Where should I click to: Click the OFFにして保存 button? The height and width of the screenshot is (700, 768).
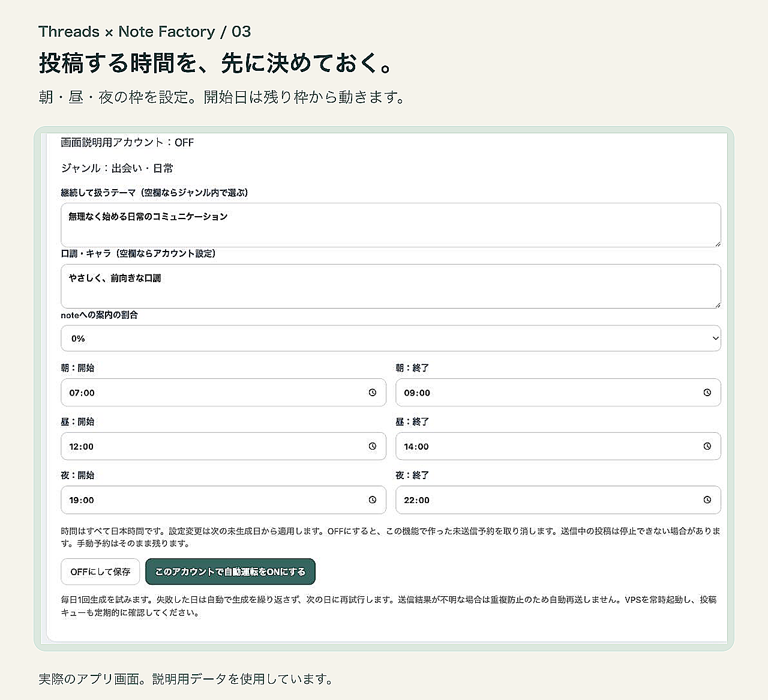[x=100, y=572]
